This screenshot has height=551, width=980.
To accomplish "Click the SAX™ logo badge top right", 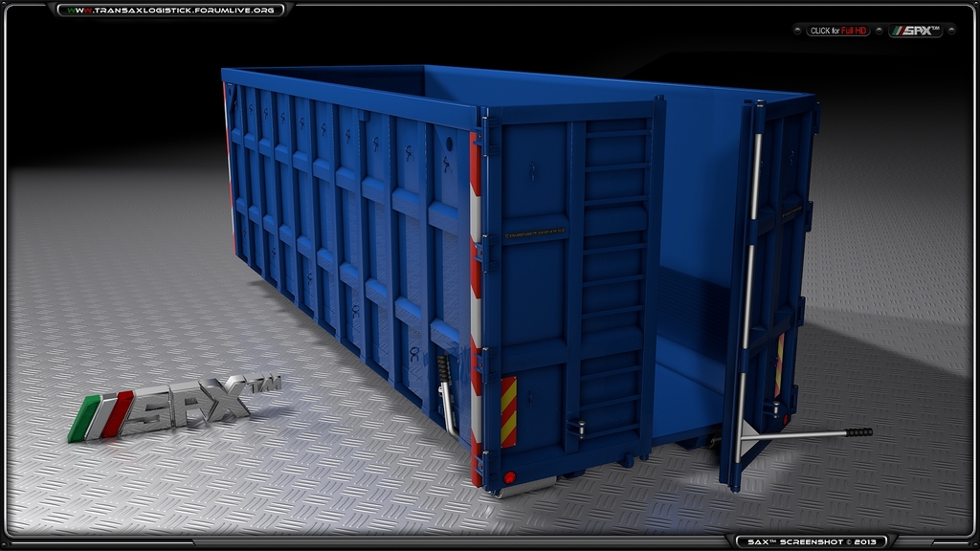I will click(917, 30).
